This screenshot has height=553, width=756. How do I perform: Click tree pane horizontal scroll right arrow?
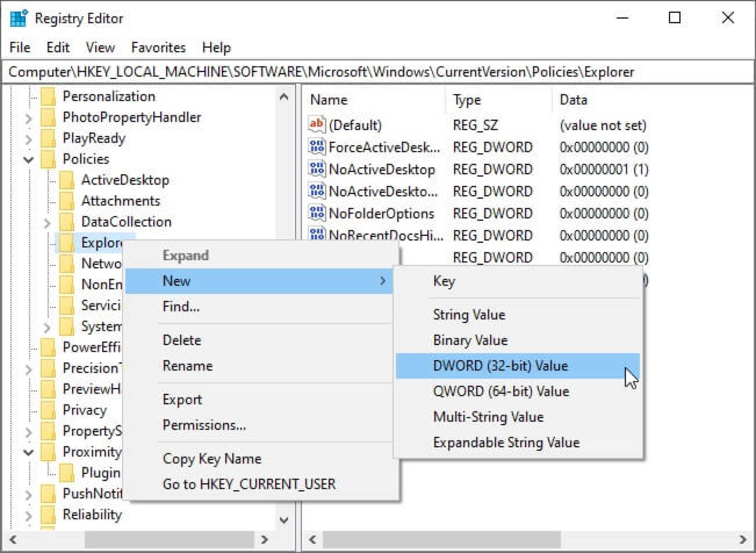pyautogui.click(x=265, y=539)
